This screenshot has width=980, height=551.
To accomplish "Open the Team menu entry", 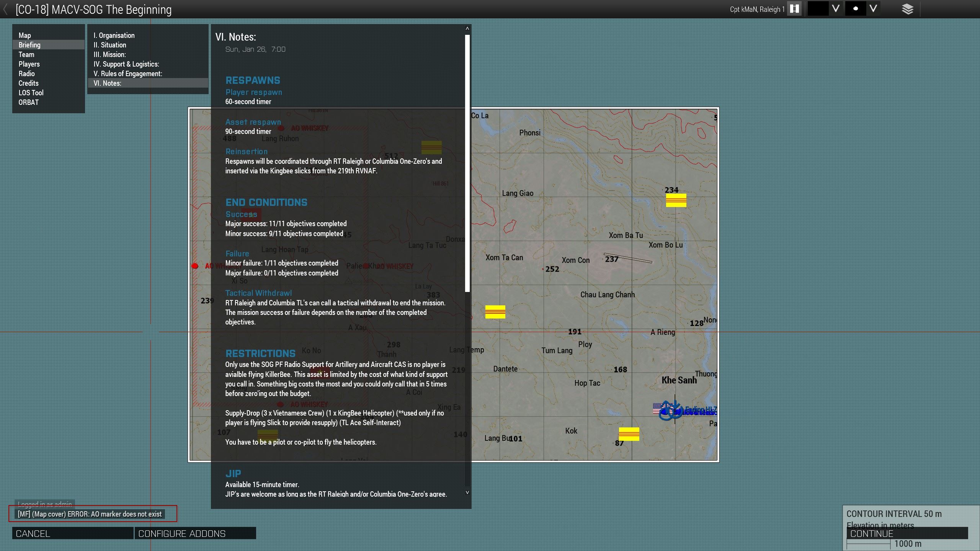I will tap(49, 54).
